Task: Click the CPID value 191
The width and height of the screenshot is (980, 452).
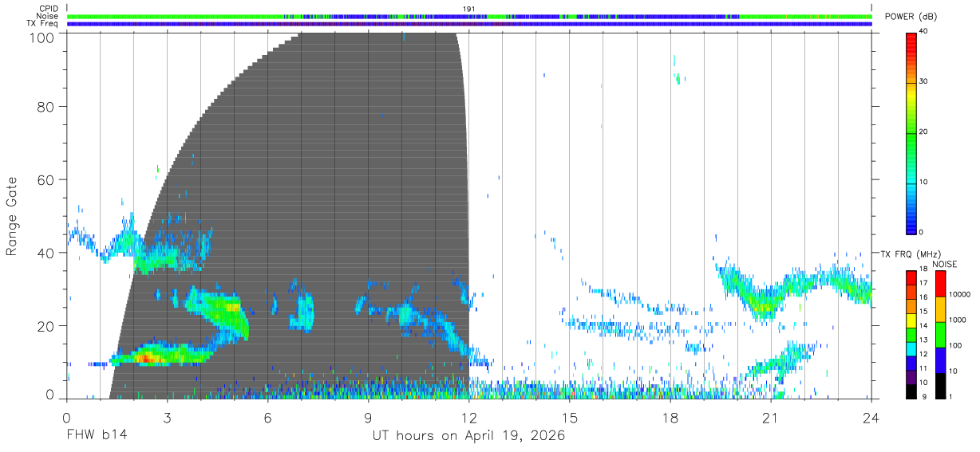Action: point(469,8)
